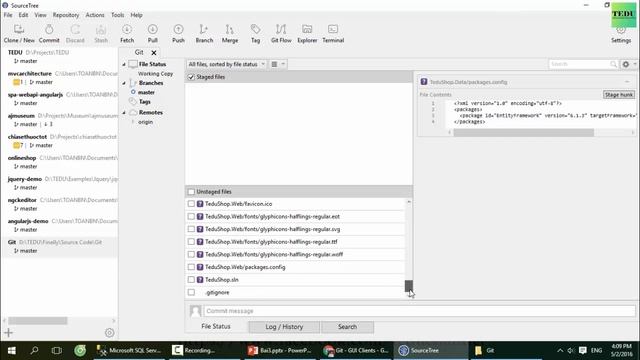Switch to Microsoft SQL Server taskbar item
This screenshot has height=360, width=640.
pyautogui.click(x=129, y=350)
